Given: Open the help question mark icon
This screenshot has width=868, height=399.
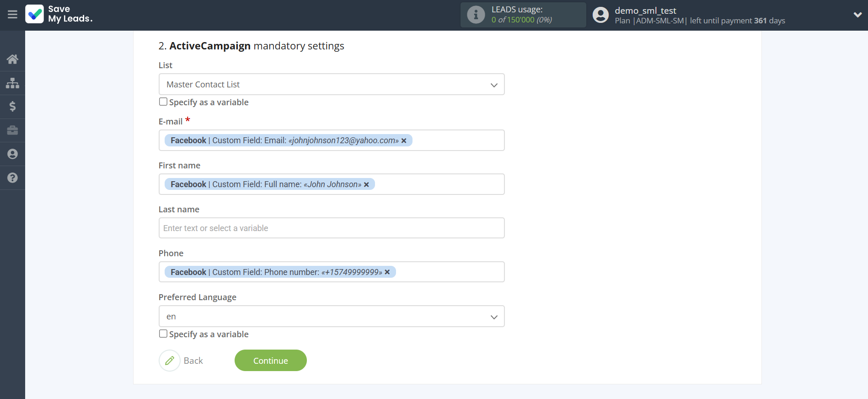Looking at the screenshot, I should [x=12, y=178].
